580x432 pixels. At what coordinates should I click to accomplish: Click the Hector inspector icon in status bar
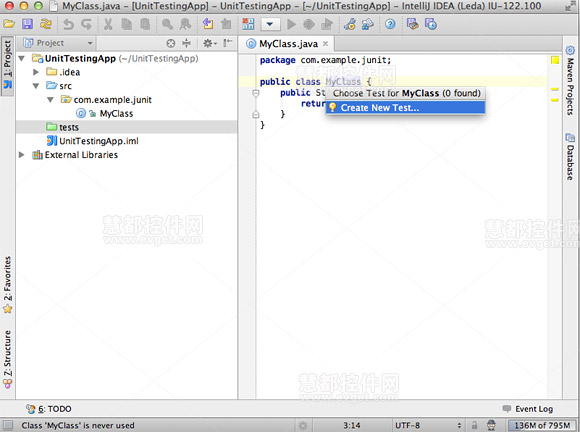click(x=491, y=425)
